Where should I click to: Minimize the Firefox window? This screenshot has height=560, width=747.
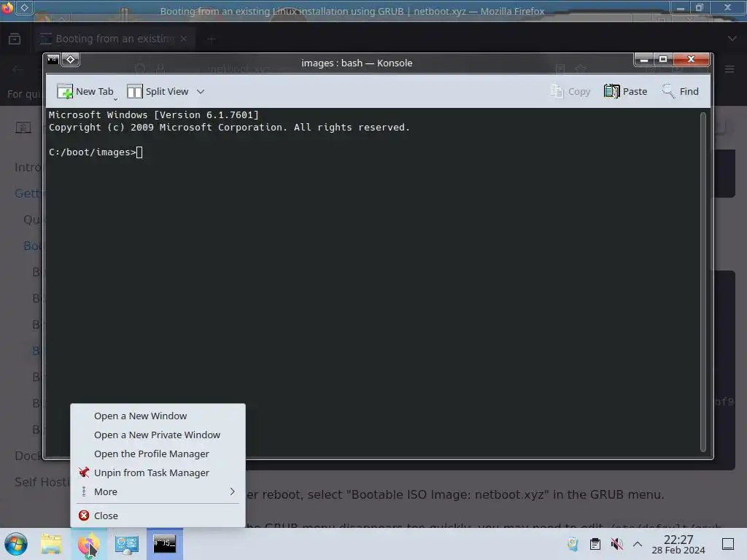[x=681, y=7]
